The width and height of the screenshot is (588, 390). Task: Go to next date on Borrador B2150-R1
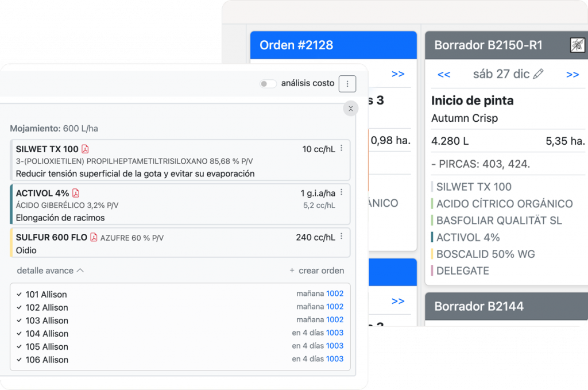coord(572,74)
